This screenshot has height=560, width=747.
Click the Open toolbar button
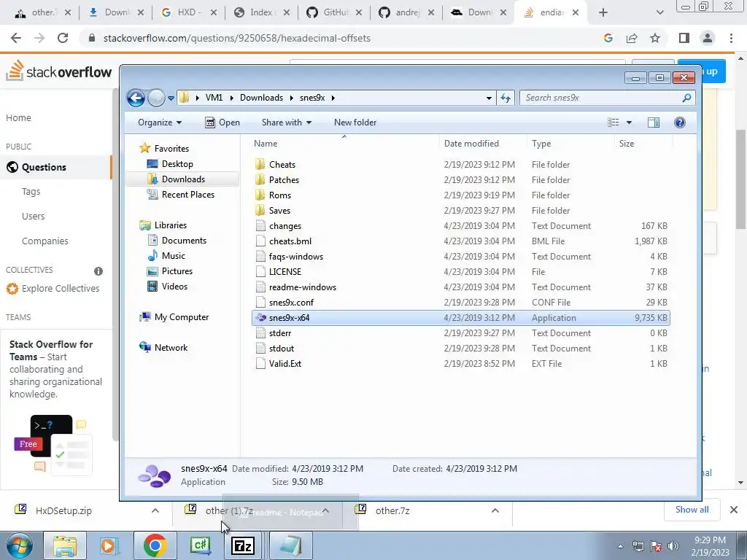coord(222,122)
